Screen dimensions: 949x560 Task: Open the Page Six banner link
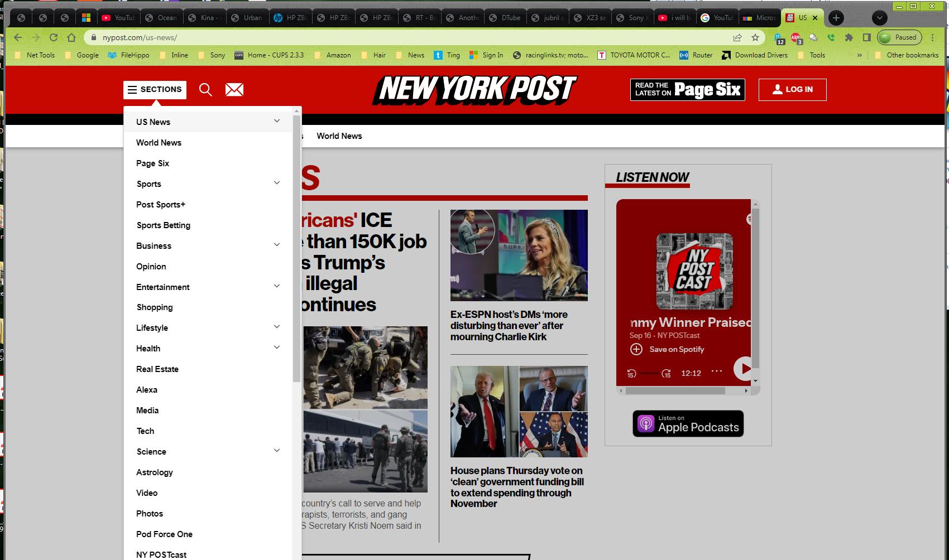tap(688, 89)
